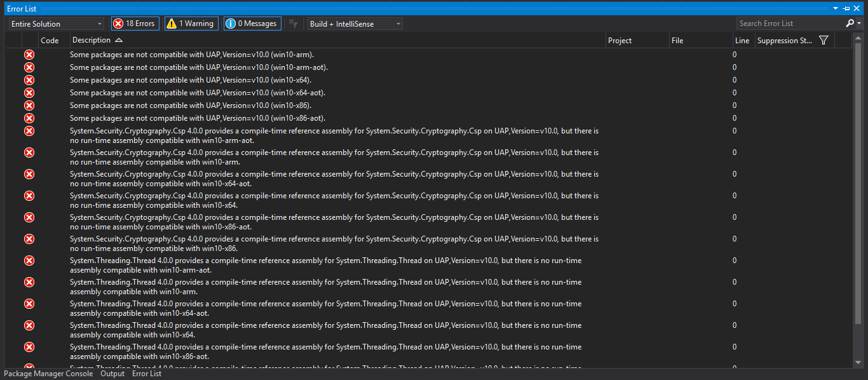Click the grayed multi-select icon after the filter buttons
The image size is (868, 380).
click(x=292, y=23)
